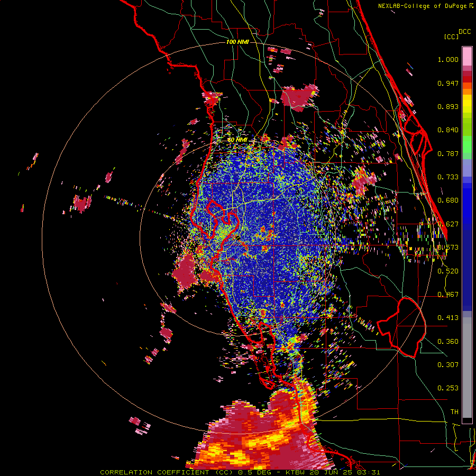Pick the yellow band of the color scale
The height and width of the screenshot is (476, 476).
click(467, 105)
